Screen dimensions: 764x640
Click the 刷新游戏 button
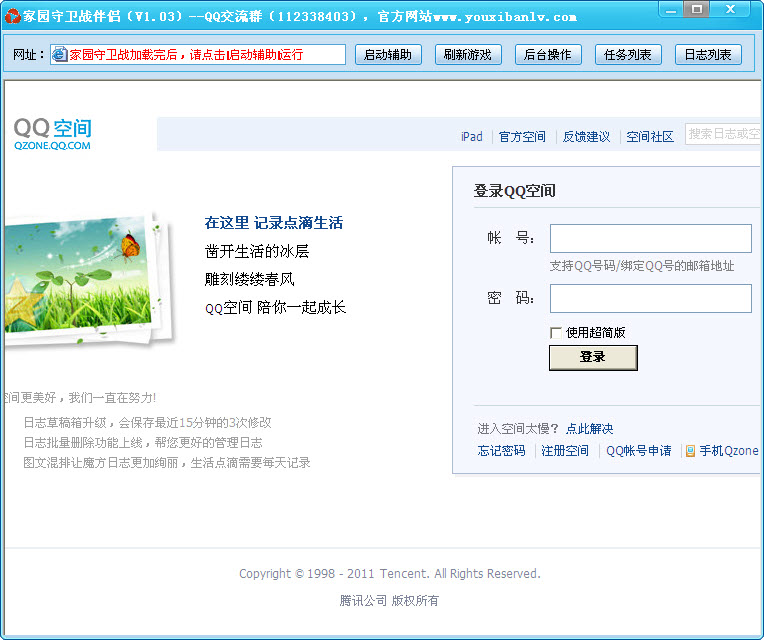(468, 55)
